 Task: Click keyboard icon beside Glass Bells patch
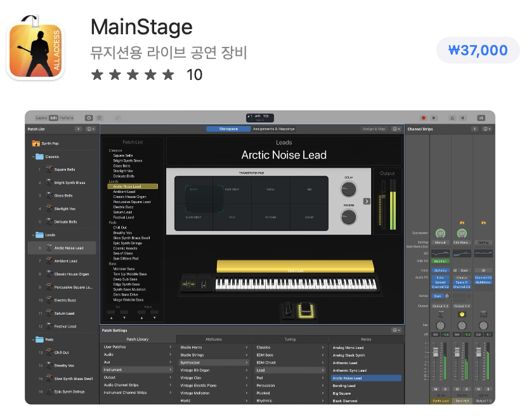pos(49,195)
